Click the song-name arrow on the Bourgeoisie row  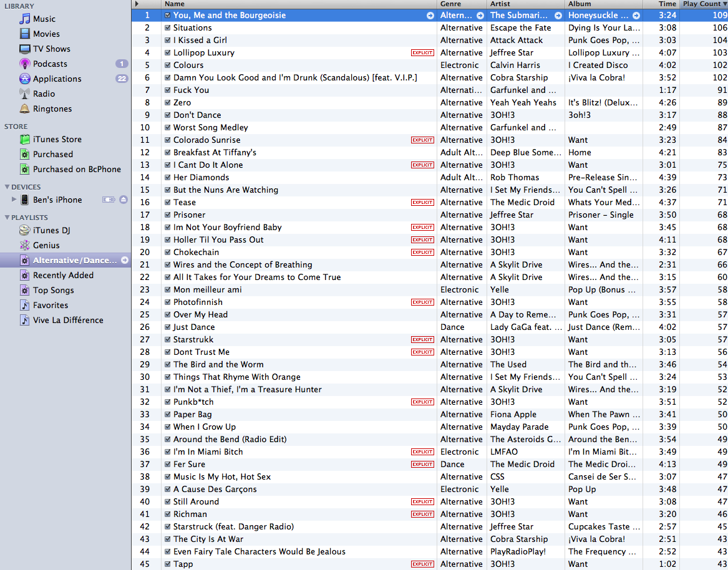[x=430, y=16]
